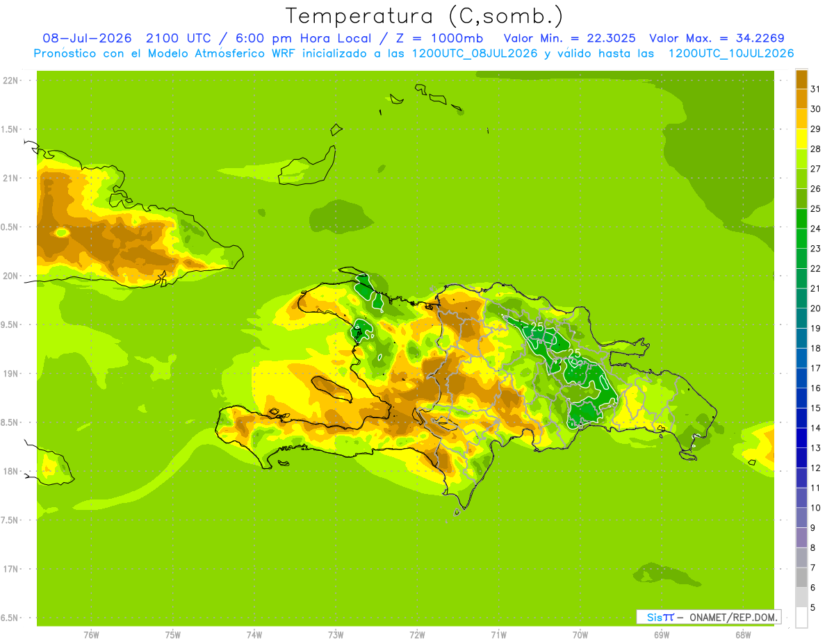Click the Valor Max. = 34.2269 readout
This screenshot has height=644, width=834.
(717, 38)
